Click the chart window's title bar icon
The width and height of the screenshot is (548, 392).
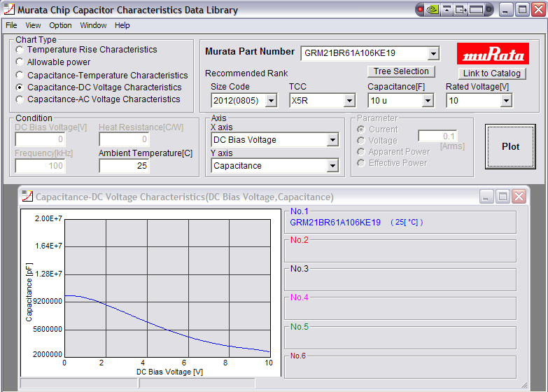coord(27,196)
